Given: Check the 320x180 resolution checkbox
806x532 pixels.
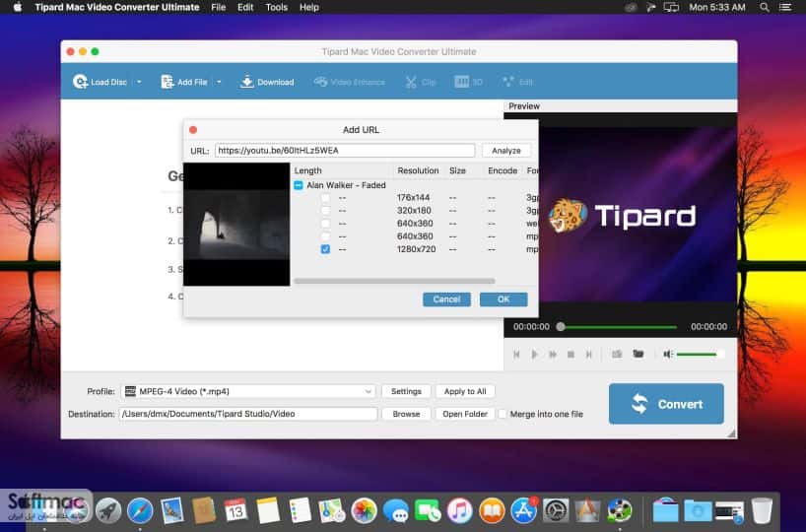Looking at the screenshot, I should tap(325, 211).
